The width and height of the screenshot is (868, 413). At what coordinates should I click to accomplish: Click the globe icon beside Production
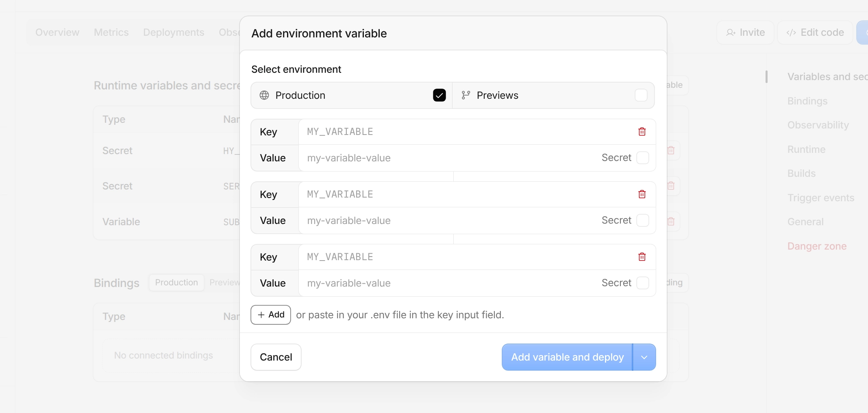(x=264, y=95)
